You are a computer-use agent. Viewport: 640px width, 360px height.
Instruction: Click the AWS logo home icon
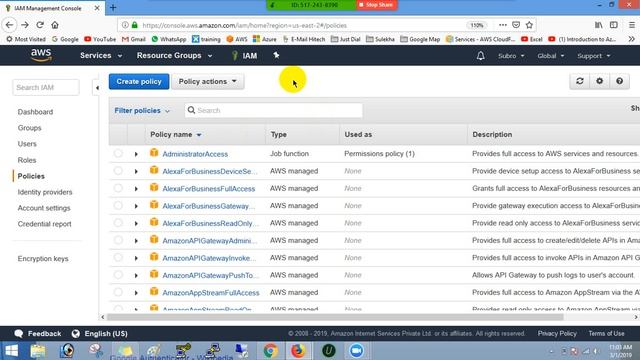(41, 55)
